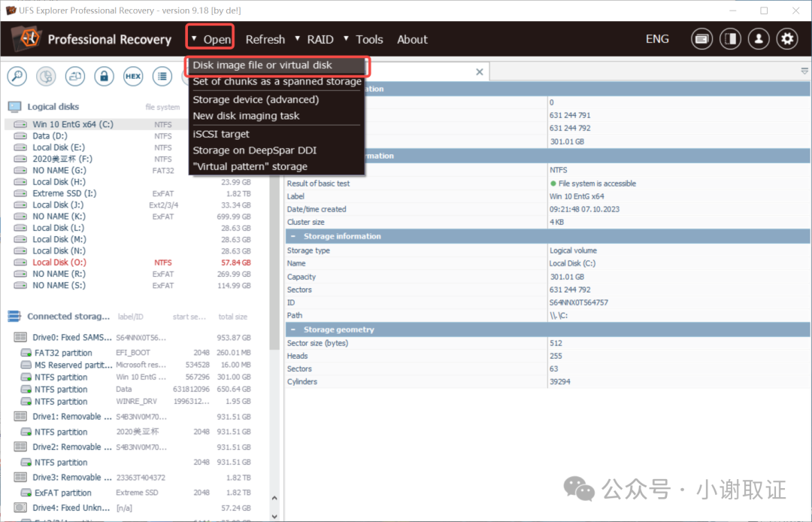Viewport: 812px width, 522px height.
Task: Select the MS Reserved partition row
Action: [x=135, y=365]
